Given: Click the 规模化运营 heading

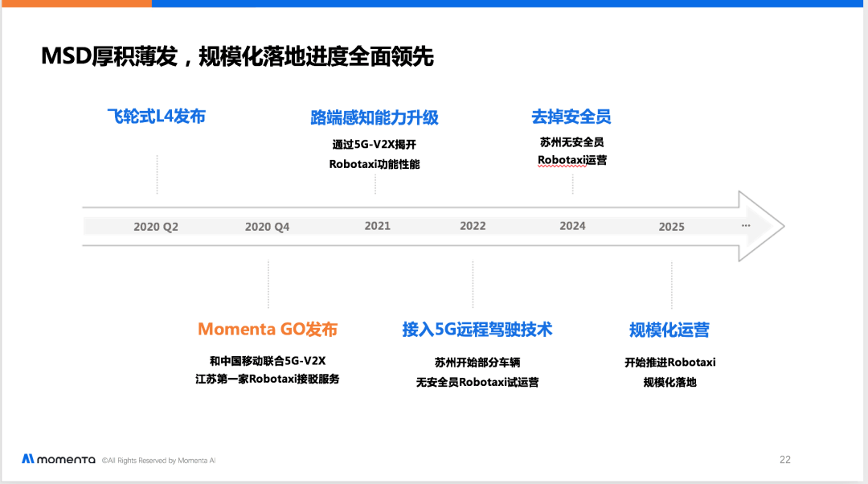Looking at the screenshot, I should pyautogui.click(x=669, y=330).
